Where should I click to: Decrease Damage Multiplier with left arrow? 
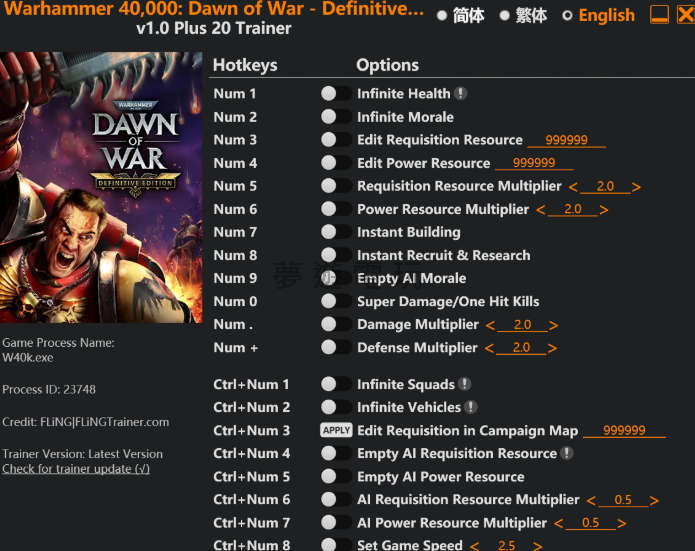490,325
